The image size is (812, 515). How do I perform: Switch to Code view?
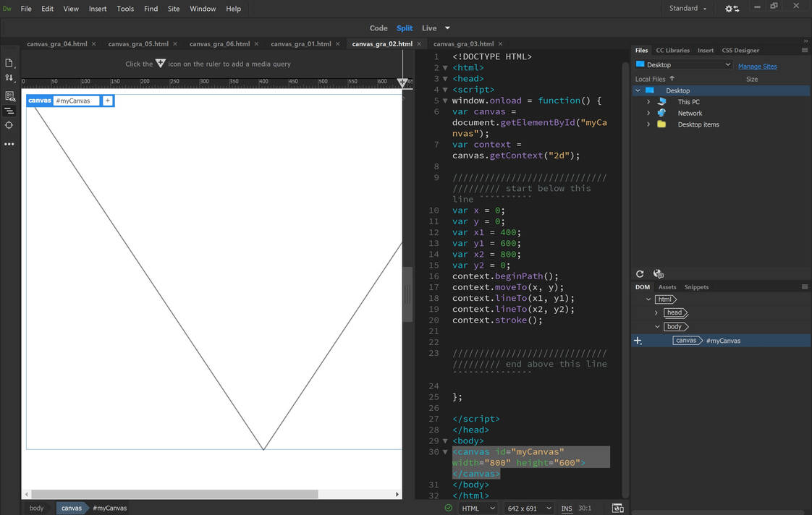coord(378,28)
